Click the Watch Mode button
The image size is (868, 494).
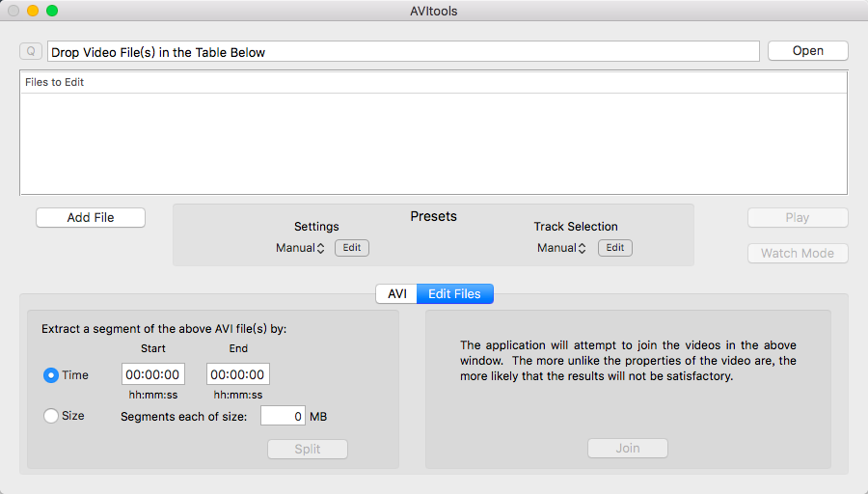798,253
